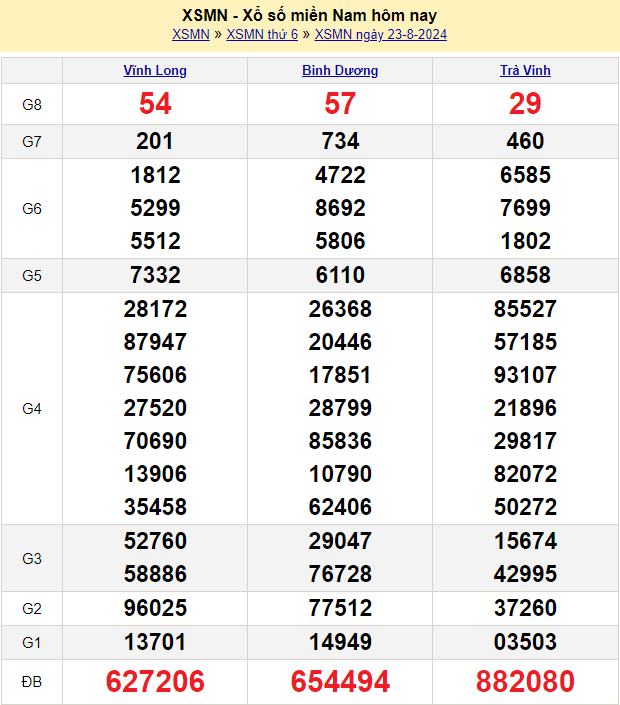620x705 pixels.
Task: Click G5 number 6110
Action: point(340,275)
